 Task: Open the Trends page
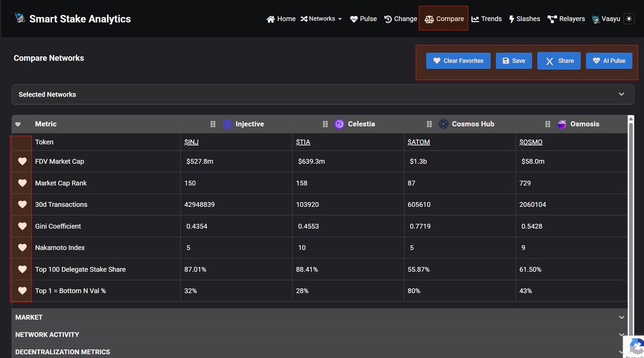486,19
